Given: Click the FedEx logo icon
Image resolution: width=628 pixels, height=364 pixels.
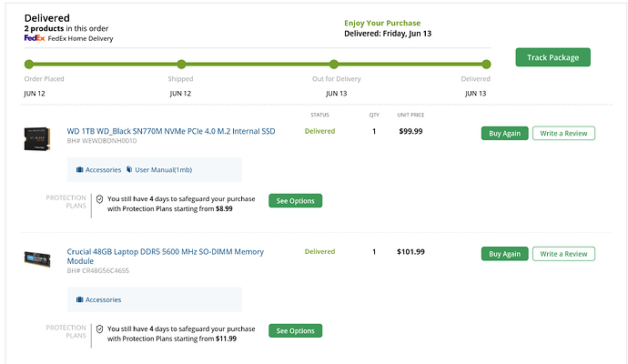Looking at the screenshot, I should click(35, 38).
